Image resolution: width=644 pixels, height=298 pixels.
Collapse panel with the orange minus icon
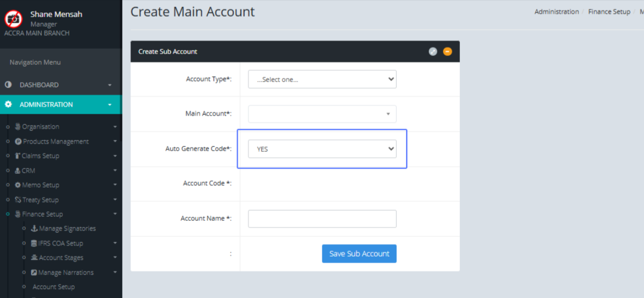[x=447, y=51]
